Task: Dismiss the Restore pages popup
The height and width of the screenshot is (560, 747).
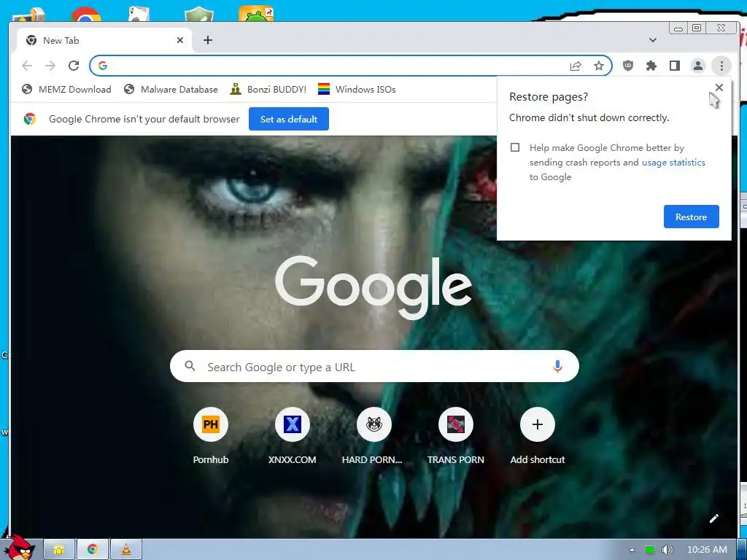Action: [719, 87]
